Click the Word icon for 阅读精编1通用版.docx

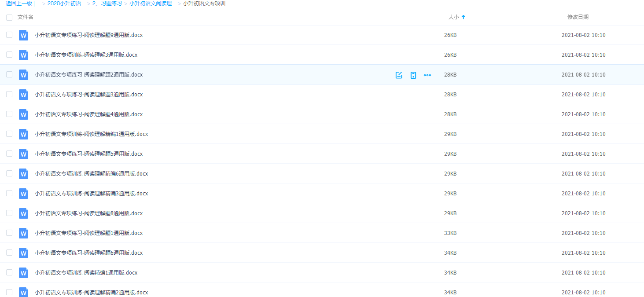(x=23, y=273)
